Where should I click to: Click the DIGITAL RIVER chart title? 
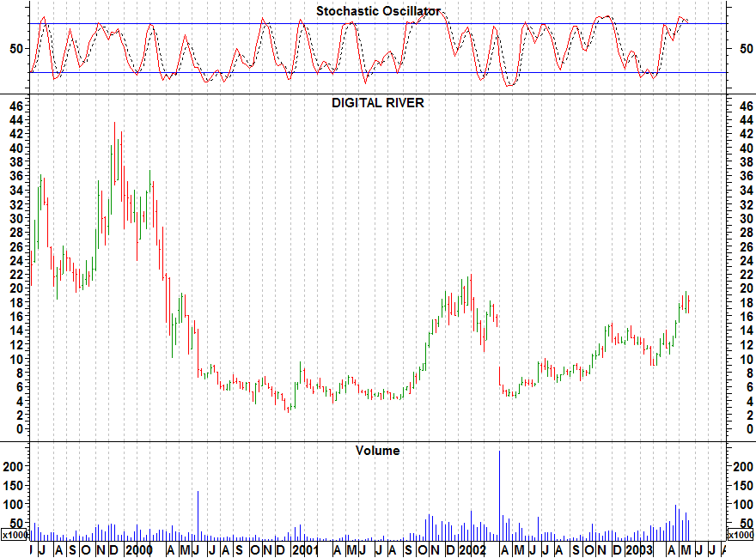[377, 103]
